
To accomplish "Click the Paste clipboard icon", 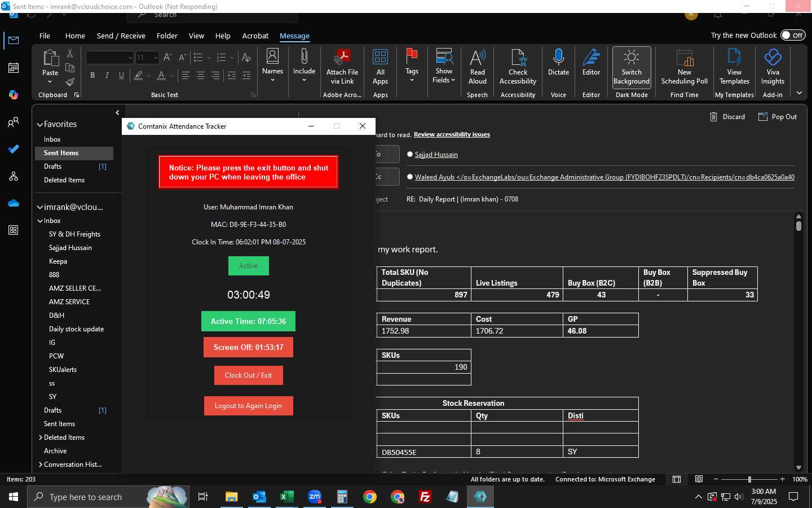I will 50,58.
